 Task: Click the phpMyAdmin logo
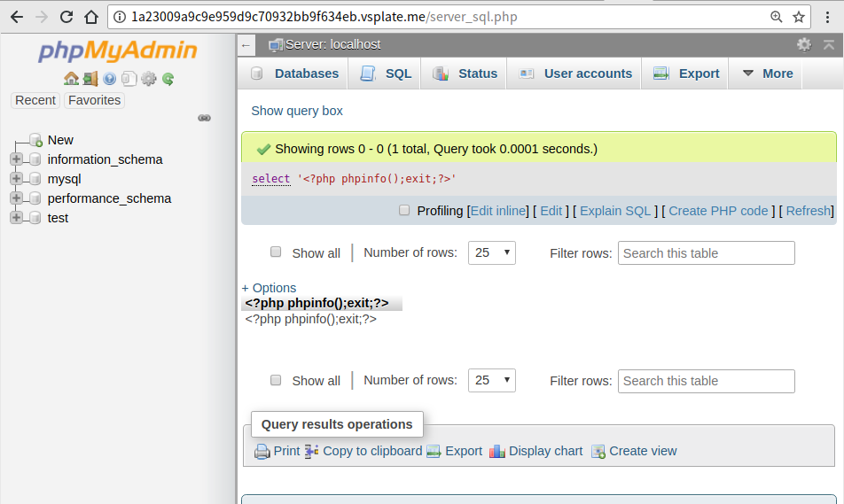(117, 51)
